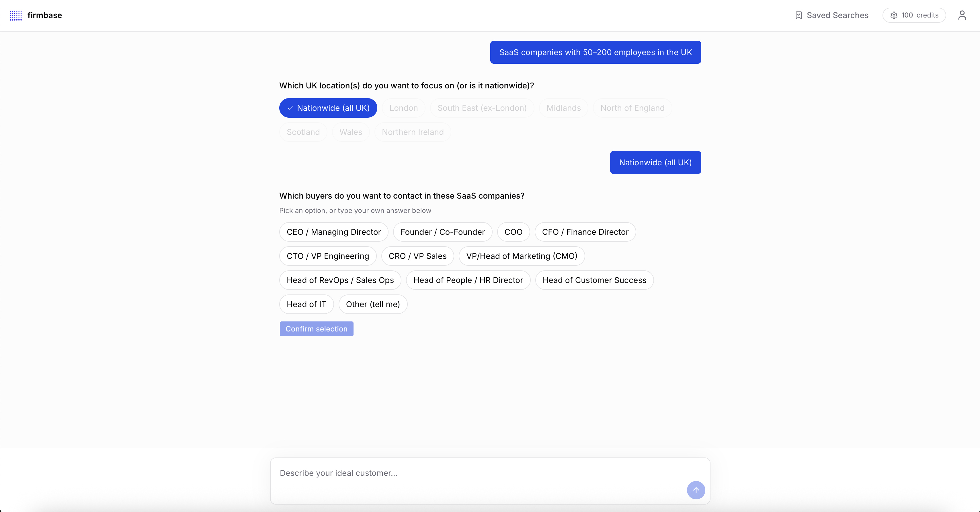Click the Saved Searches bookmark icon
980x512 pixels.
coord(799,15)
